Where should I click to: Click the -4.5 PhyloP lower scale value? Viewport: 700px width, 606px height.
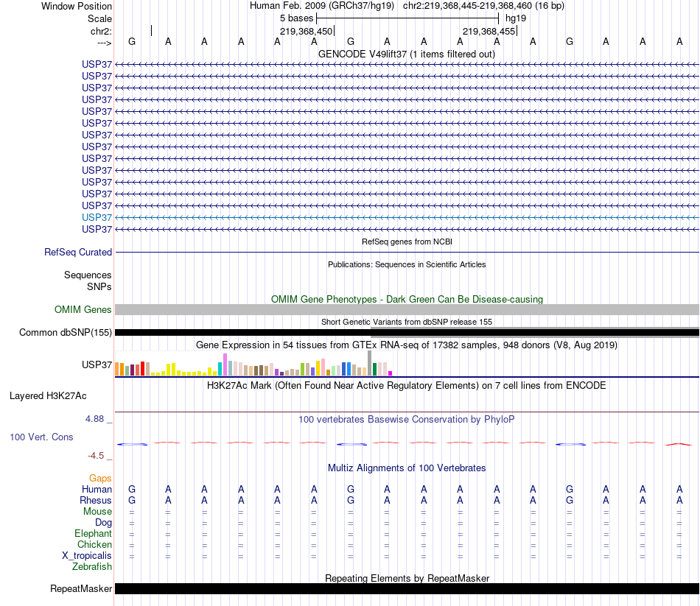pyautogui.click(x=96, y=456)
